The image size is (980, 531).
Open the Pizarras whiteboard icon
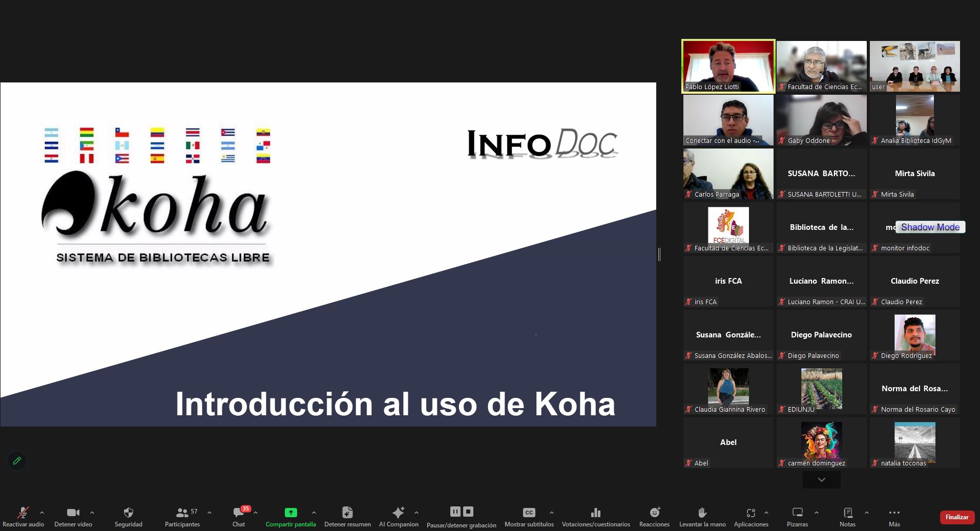coord(798,513)
